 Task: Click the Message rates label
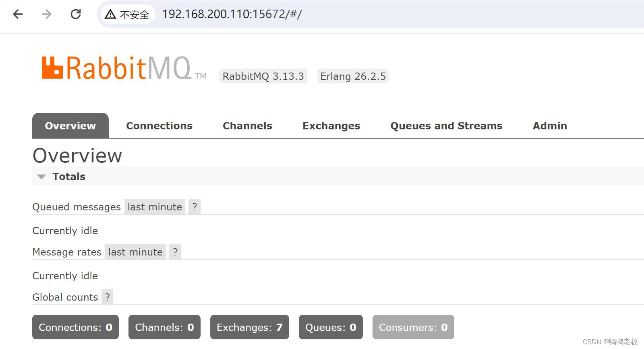pos(67,252)
